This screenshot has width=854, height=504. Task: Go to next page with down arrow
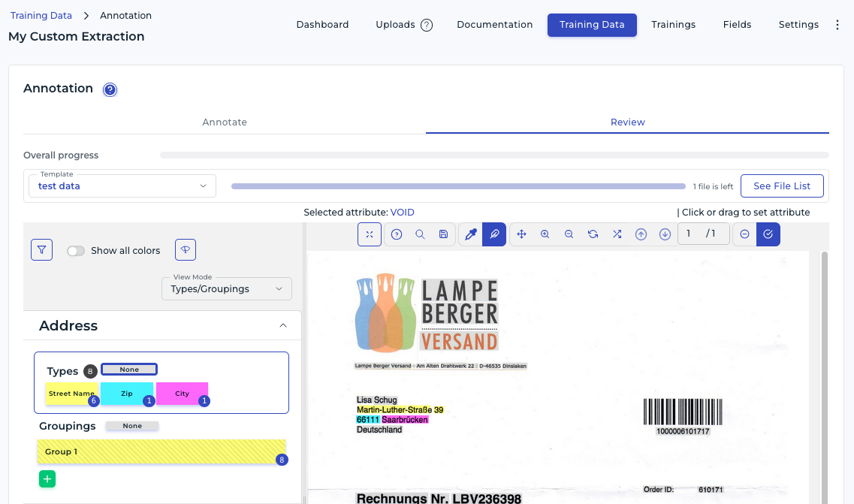pyautogui.click(x=665, y=234)
